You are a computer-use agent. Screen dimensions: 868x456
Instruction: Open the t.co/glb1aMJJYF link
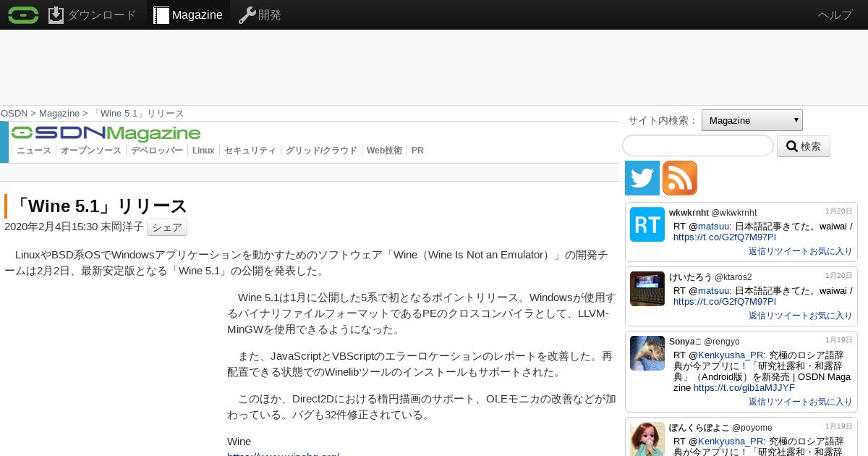pyautogui.click(x=744, y=387)
